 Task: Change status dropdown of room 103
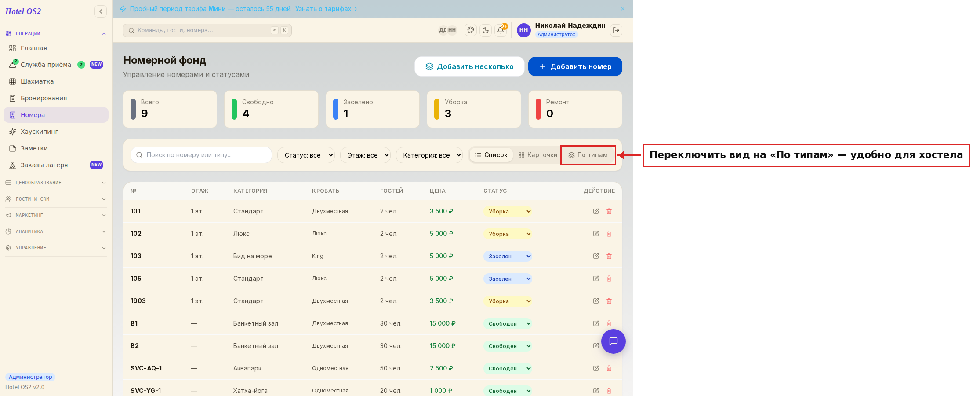(508, 256)
